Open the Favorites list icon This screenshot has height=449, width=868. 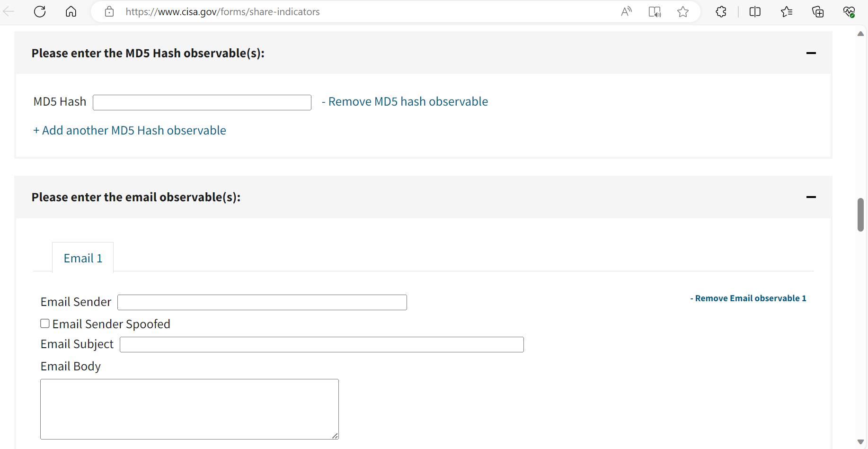click(x=787, y=12)
